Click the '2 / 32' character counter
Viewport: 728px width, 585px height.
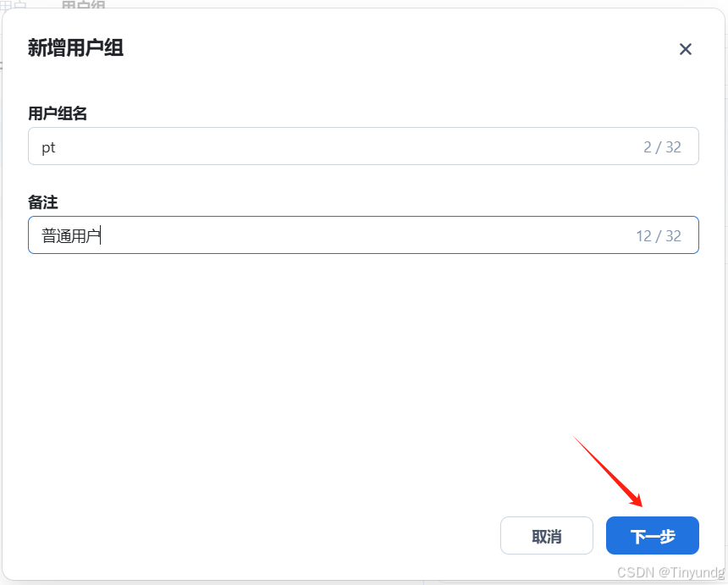coord(662,146)
